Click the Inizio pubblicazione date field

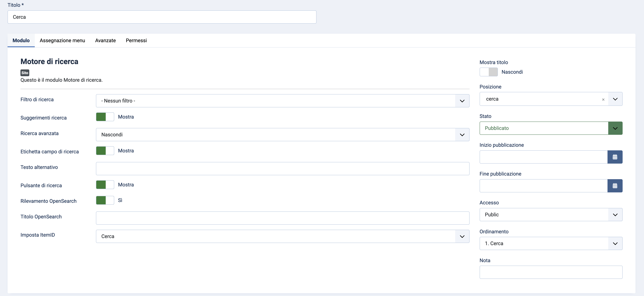(543, 157)
